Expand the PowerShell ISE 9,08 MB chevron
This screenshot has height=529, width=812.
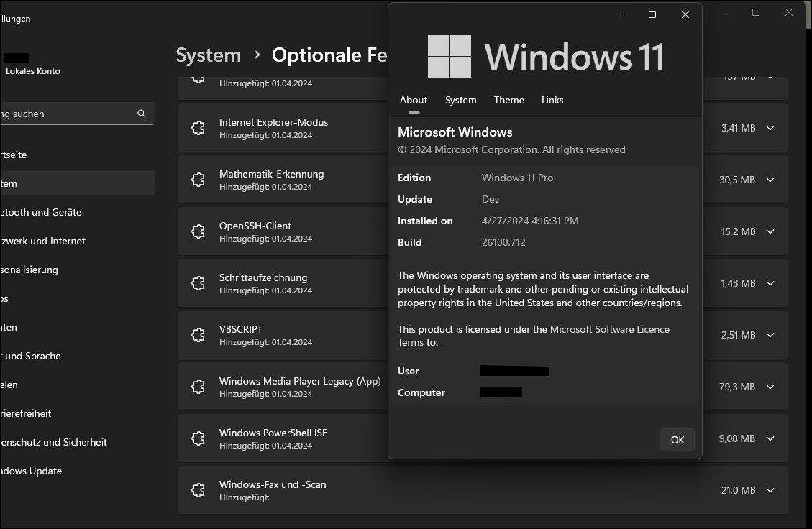tap(770, 438)
